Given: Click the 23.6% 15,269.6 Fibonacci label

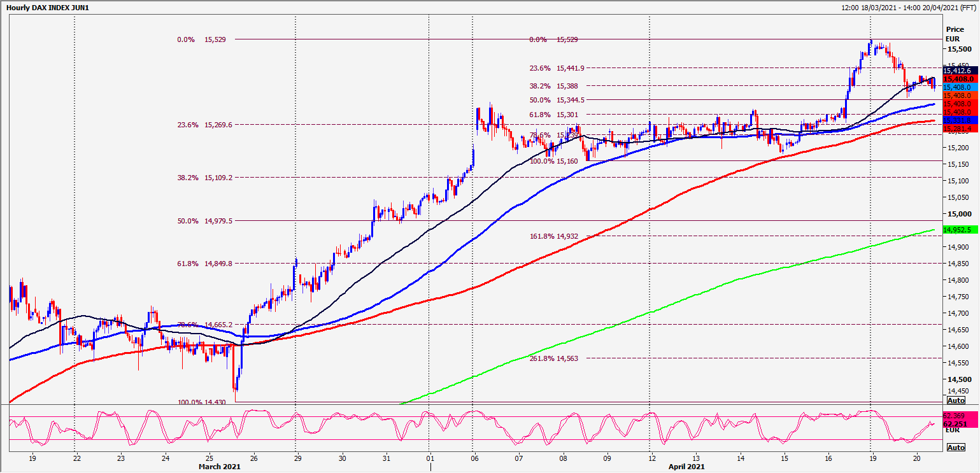Looking at the screenshot, I should pyautogui.click(x=204, y=125).
